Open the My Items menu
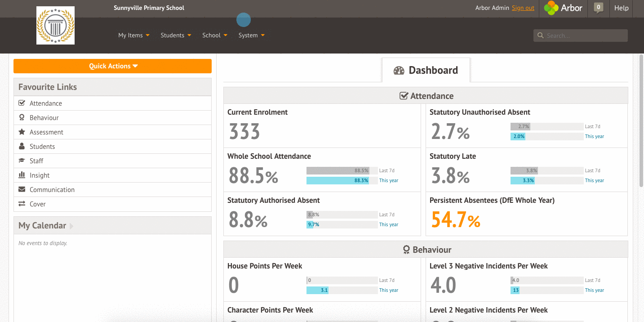 (134, 35)
